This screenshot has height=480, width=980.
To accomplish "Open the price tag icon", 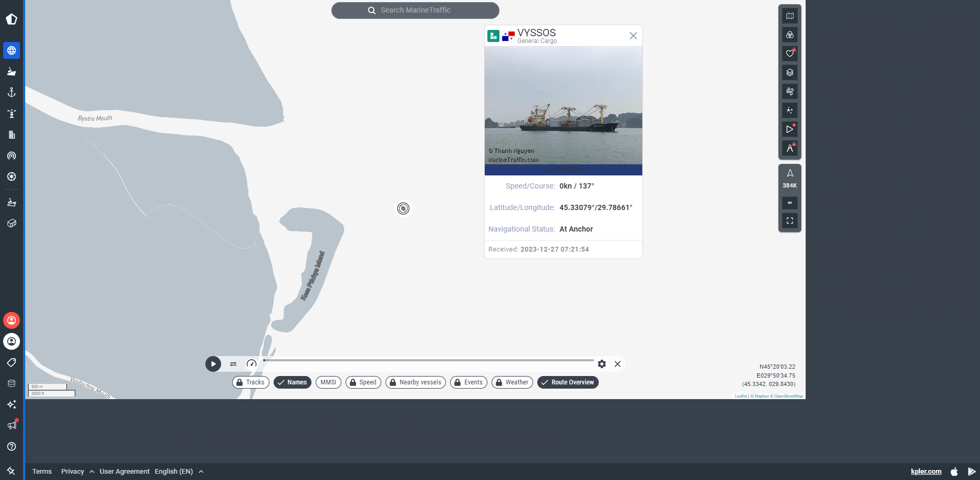I will (12, 362).
